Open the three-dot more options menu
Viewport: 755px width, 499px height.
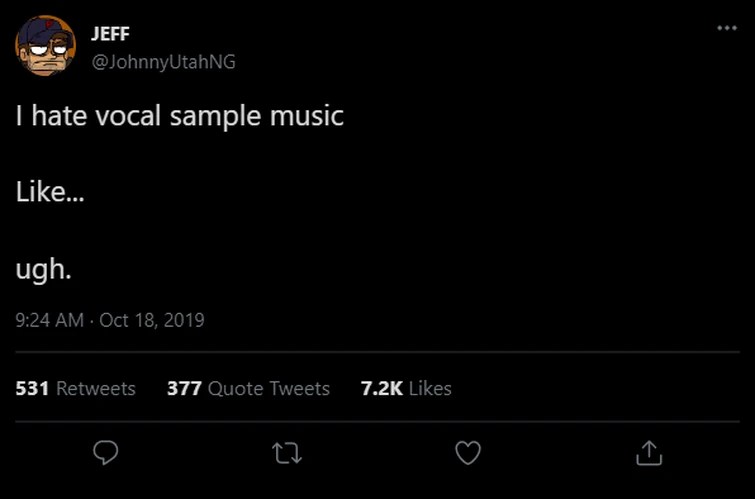(x=727, y=27)
